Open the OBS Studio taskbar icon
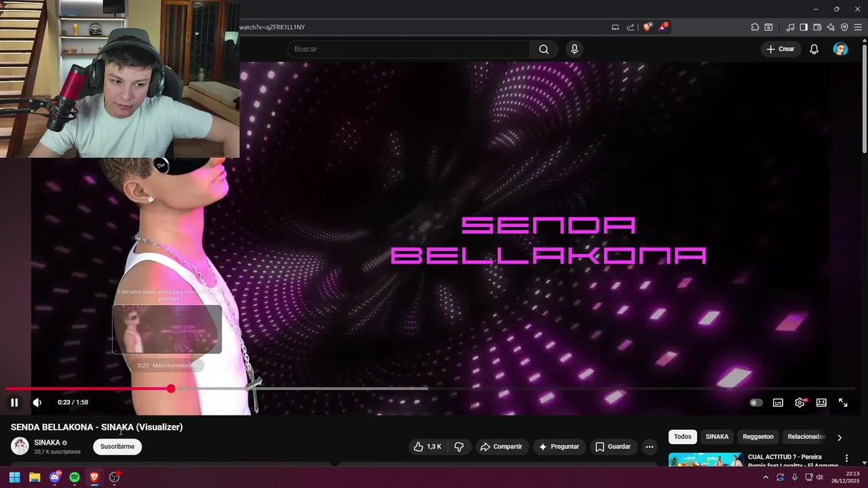 coord(115,477)
